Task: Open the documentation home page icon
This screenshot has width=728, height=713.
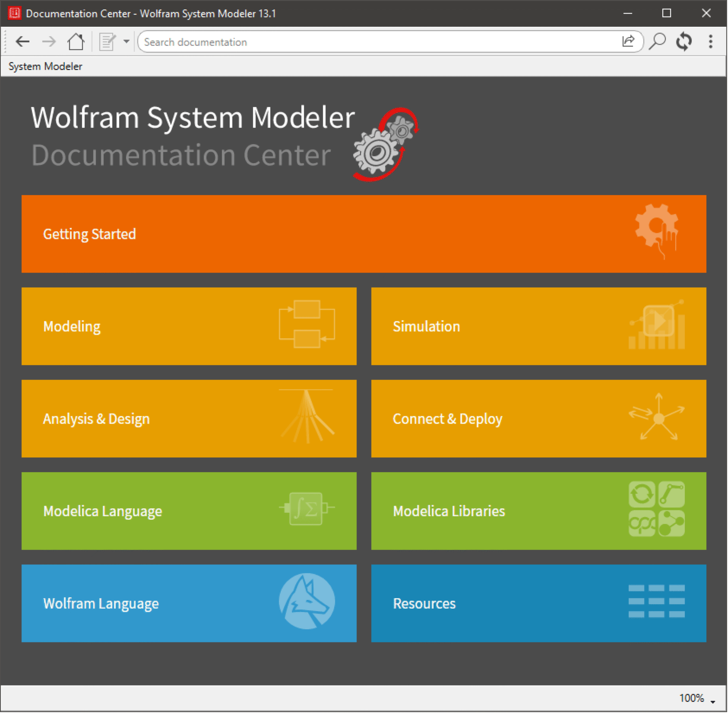Action: [x=76, y=42]
